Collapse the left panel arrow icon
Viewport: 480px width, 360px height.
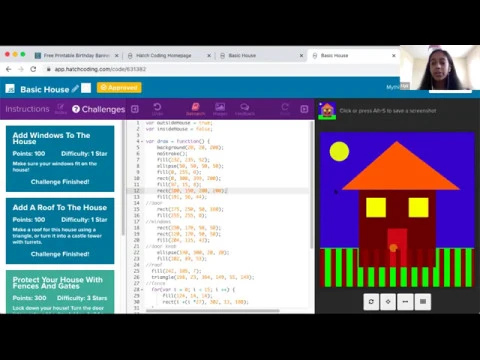point(135,109)
